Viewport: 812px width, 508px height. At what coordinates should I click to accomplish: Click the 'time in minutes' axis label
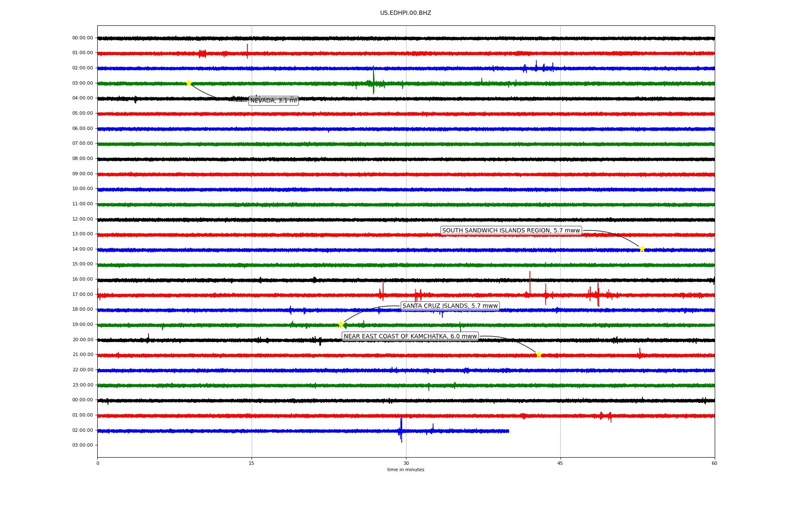click(406, 470)
